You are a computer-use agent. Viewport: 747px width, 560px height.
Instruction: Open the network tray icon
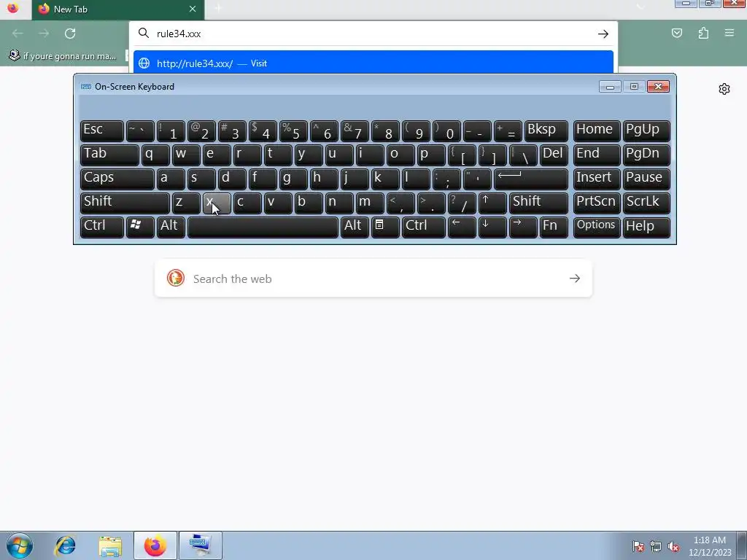(656, 546)
